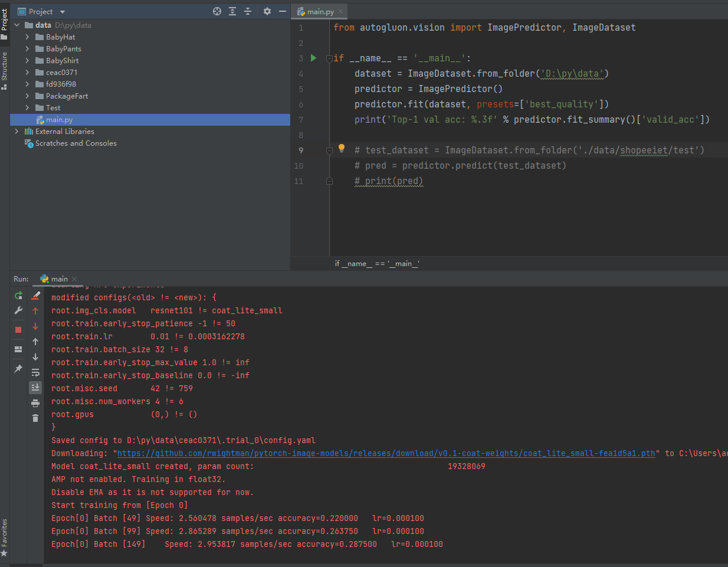Toggle soft-wrap in run console

tap(35, 372)
